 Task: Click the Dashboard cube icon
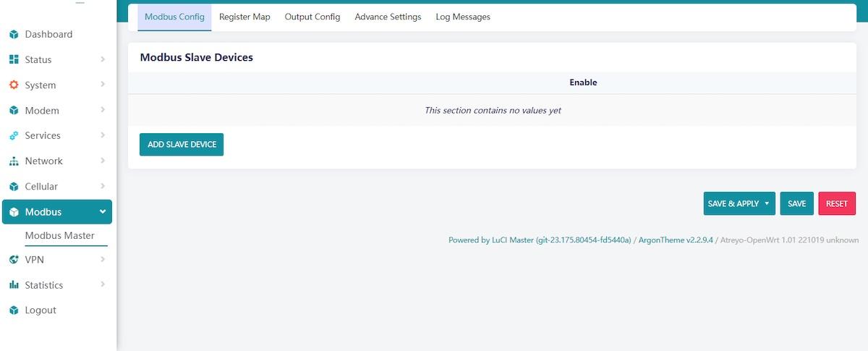[x=14, y=34]
